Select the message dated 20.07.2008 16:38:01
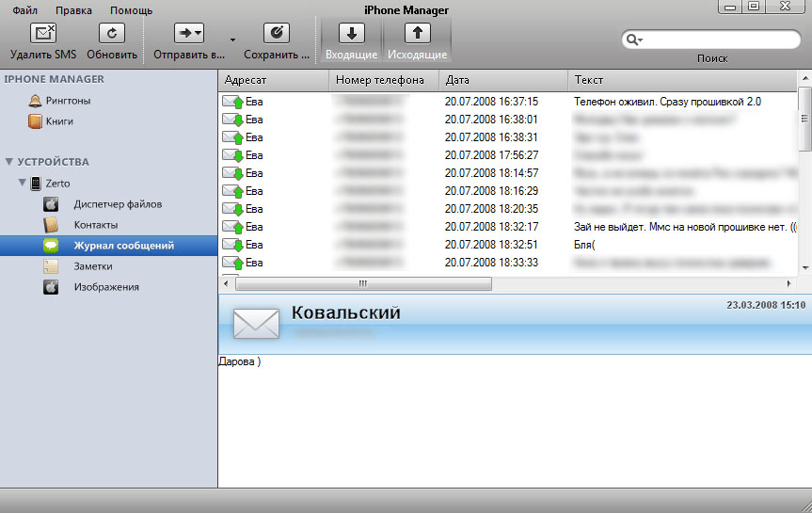 click(507, 120)
